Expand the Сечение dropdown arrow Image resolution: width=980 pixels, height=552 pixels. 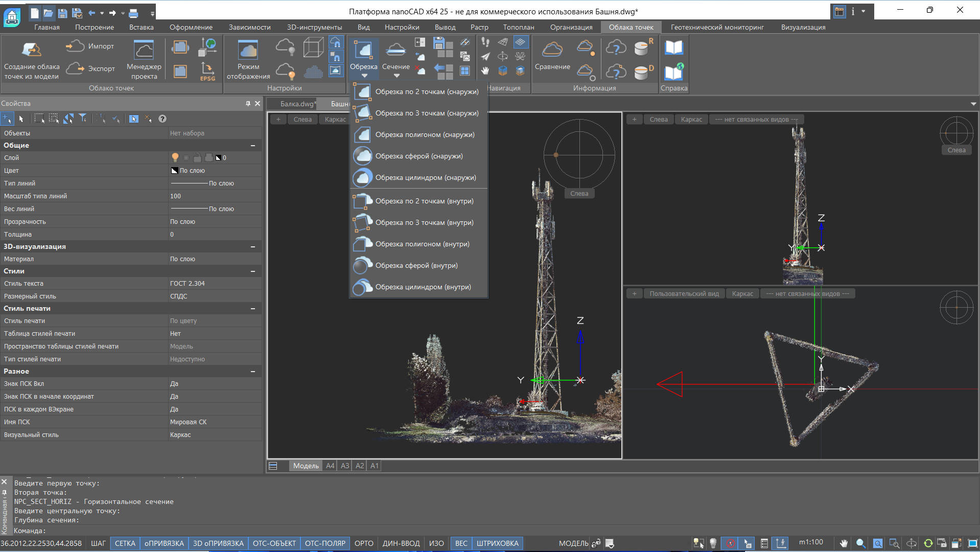pos(396,76)
